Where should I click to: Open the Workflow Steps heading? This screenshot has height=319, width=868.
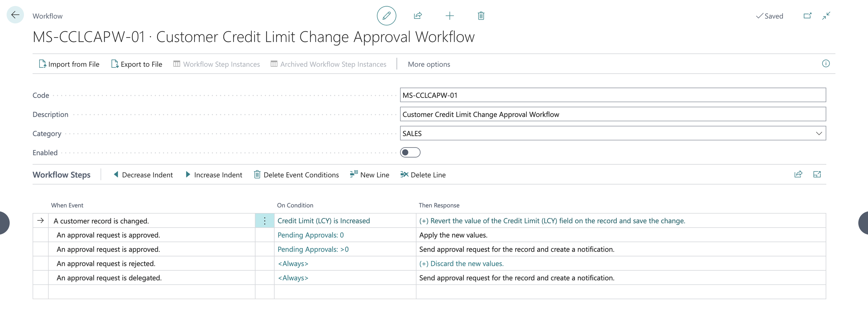[61, 175]
